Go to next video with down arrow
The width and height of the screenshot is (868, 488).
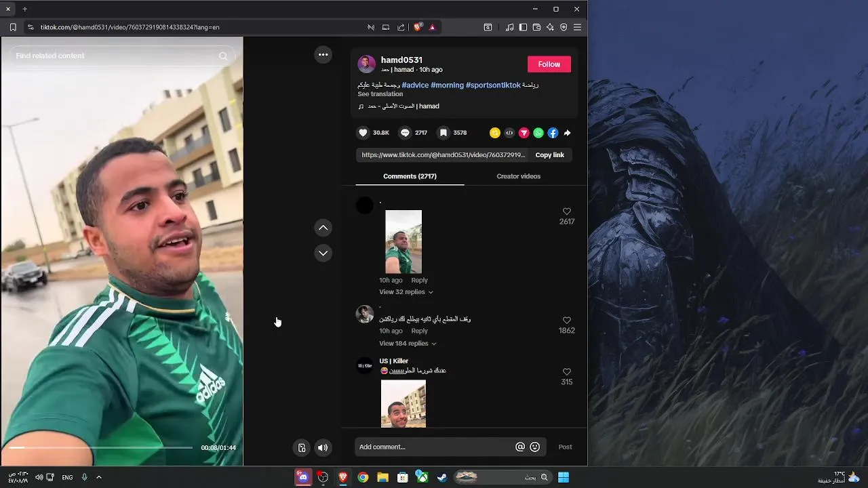click(323, 253)
